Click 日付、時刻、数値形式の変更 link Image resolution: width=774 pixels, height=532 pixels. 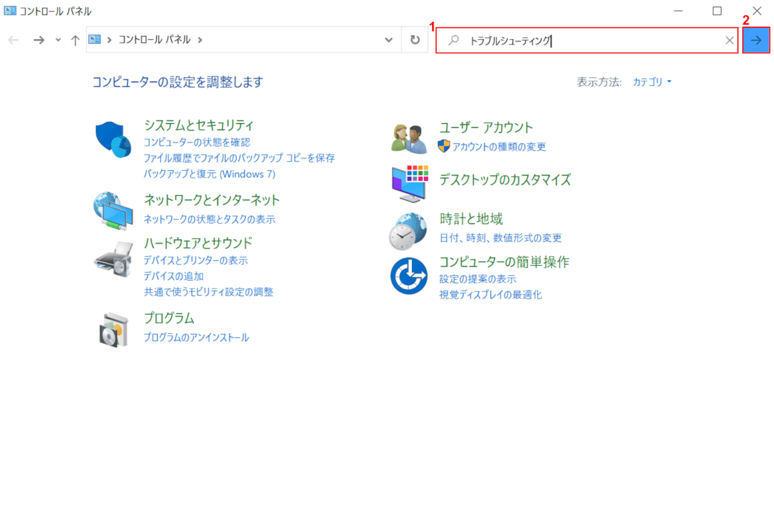500,237
